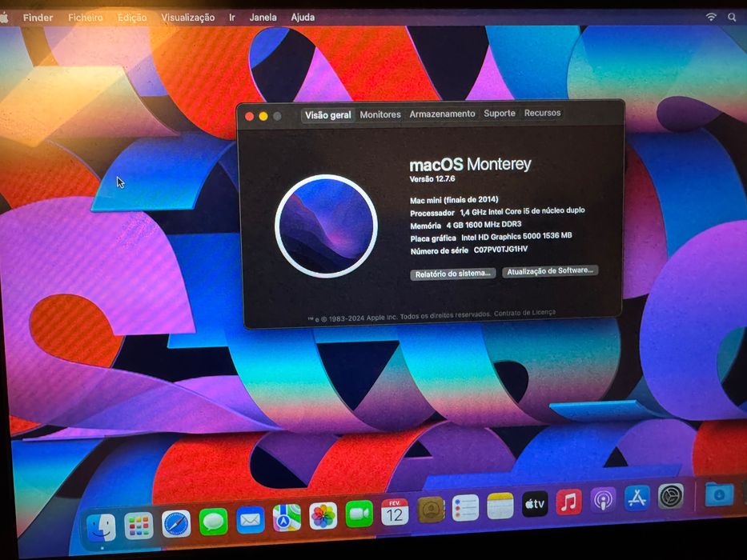The width and height of the screenshot is (747, 560).
Task: Click Intel HD Graphics 5000 1536 MB
Action: pos(516,236)
